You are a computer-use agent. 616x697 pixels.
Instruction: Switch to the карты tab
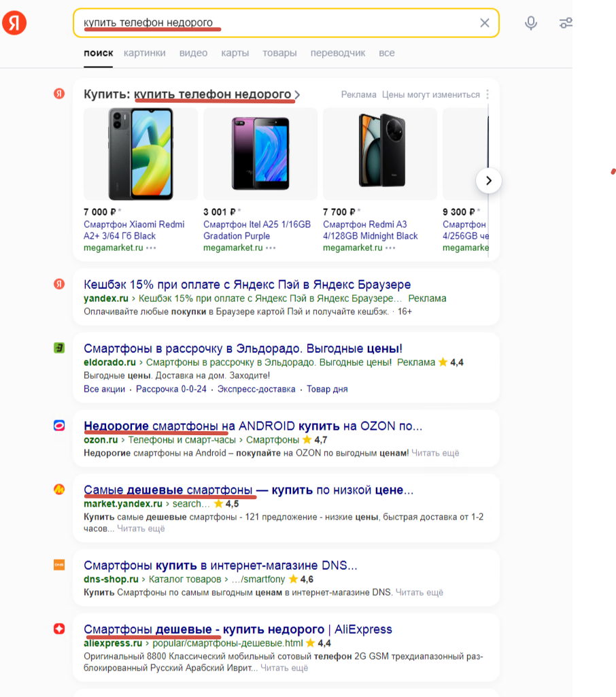pos(235,53)
